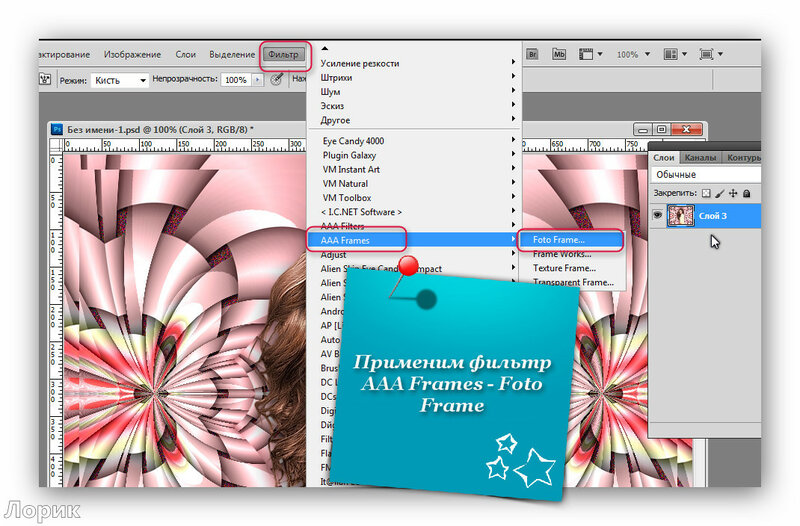Open the Непрозрачность slider arrow
This screenshot has height=526, width=800.
(x=258, y=80)
